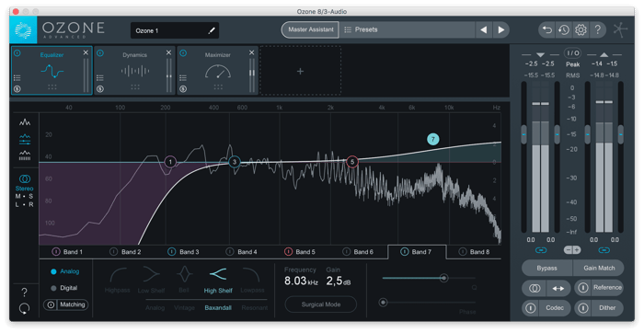Open settings gear icon

(581, 29)
